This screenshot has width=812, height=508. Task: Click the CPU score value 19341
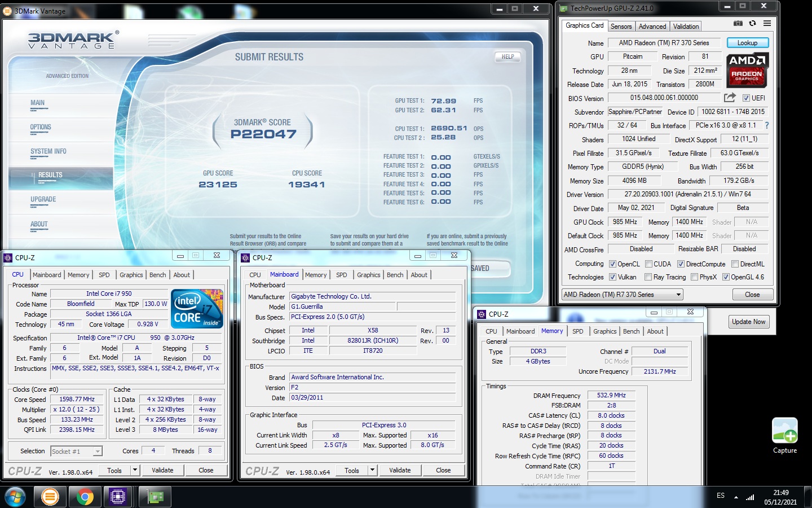tap(306, 185)
